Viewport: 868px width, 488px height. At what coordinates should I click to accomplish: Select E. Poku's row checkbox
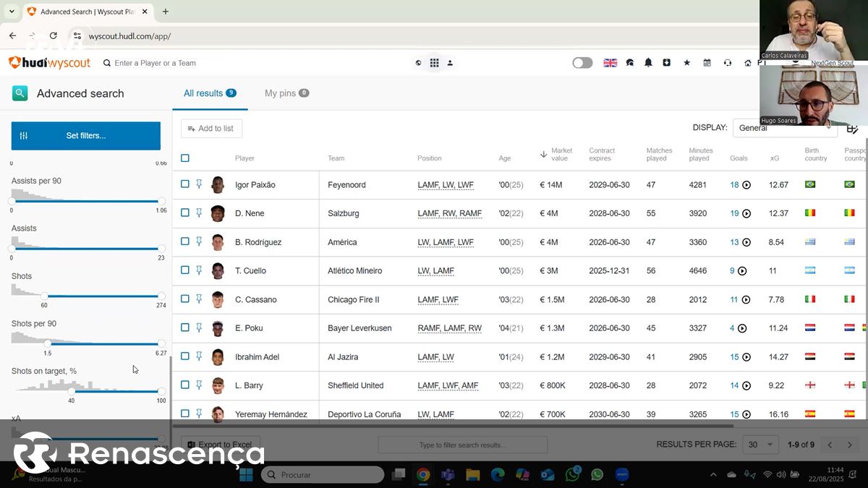pos(185,327)
